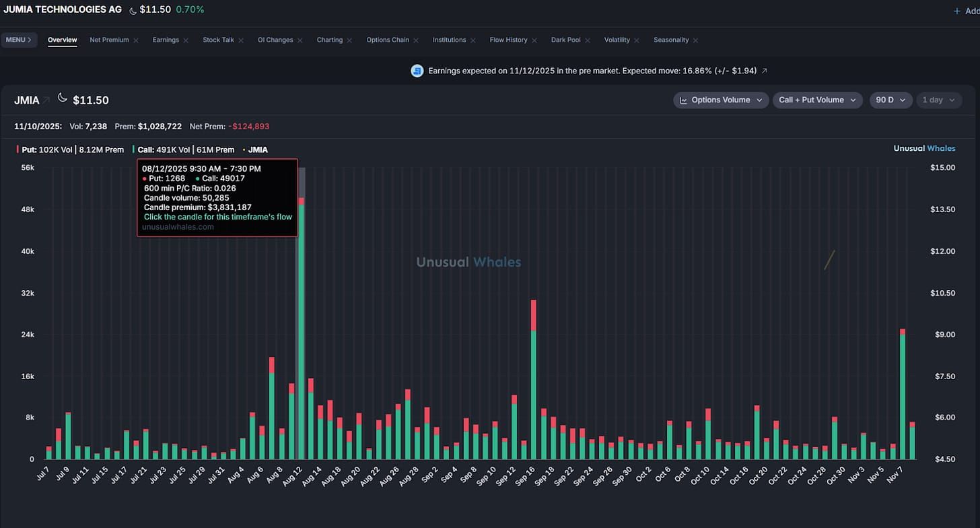
Task: Click the MENU button
Action: click(19, 40)
